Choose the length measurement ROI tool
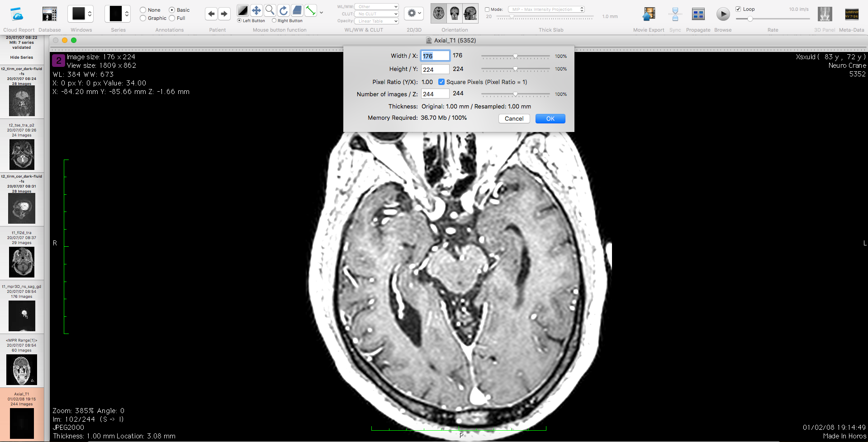The image size is (868, 442). pos(311,11)
